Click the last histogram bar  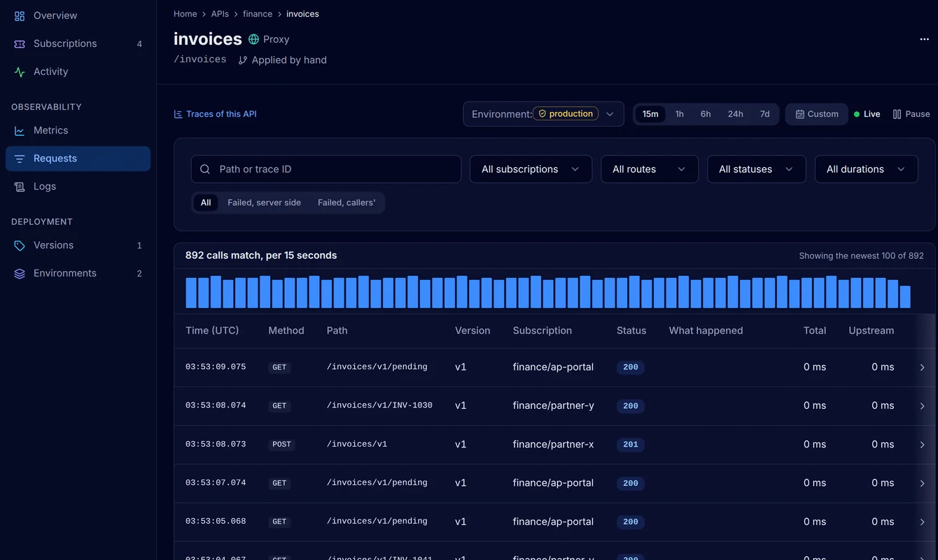pyautogui.click(x=905, y=297)
